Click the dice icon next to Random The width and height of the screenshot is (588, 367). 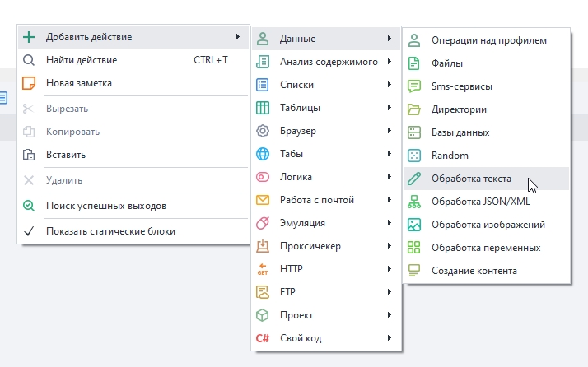tap(415, 155)
